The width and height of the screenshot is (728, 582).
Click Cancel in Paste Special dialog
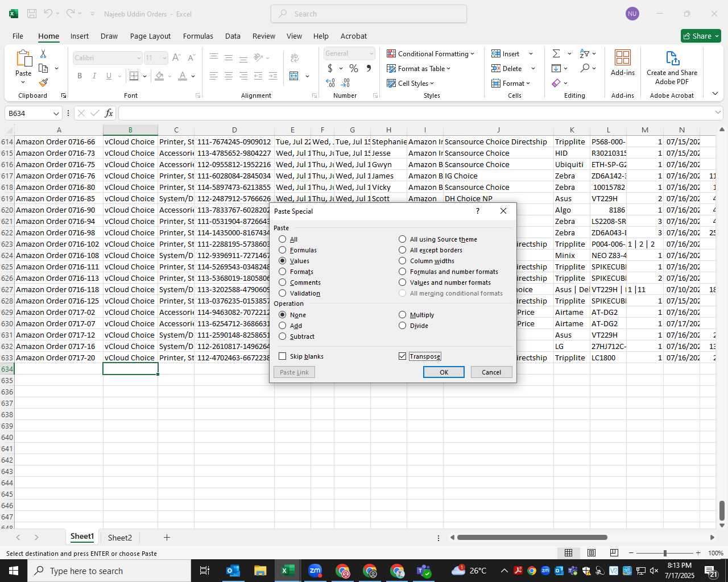tap(491, 372)
